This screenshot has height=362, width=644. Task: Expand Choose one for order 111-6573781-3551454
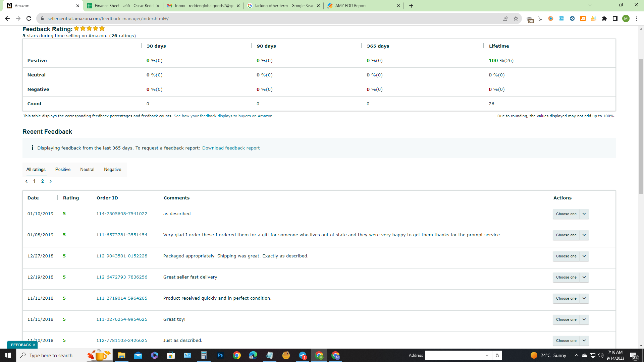(571, 235)
